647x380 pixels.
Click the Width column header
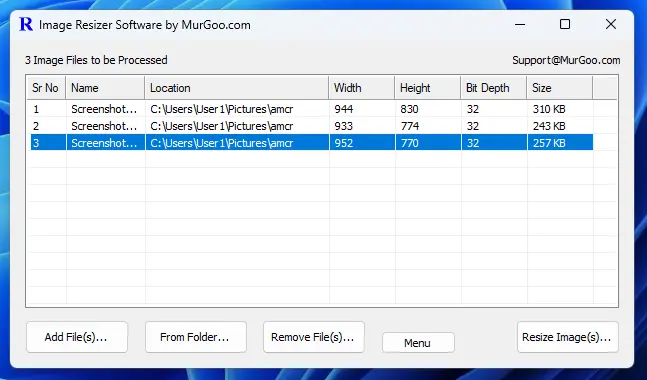click(x=362, y=88)
